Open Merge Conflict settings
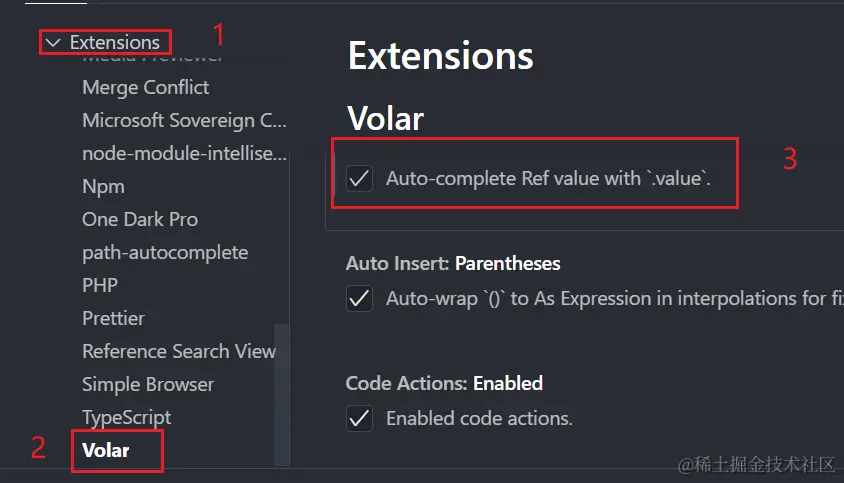844x483 pixels. click(x=146, y=87)
